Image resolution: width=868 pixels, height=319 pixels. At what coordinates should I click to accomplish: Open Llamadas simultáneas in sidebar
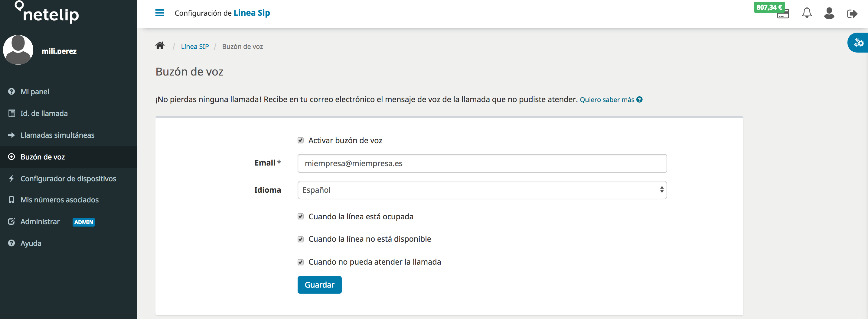coord(57,135)
